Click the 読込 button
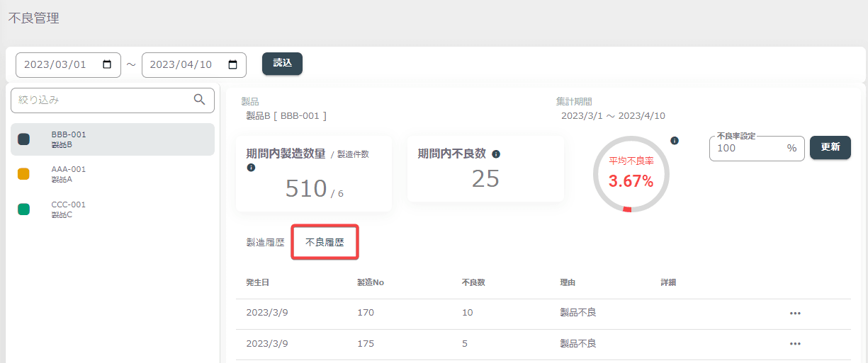The width and height of the screenshot is (868, 363). point(282,63)
